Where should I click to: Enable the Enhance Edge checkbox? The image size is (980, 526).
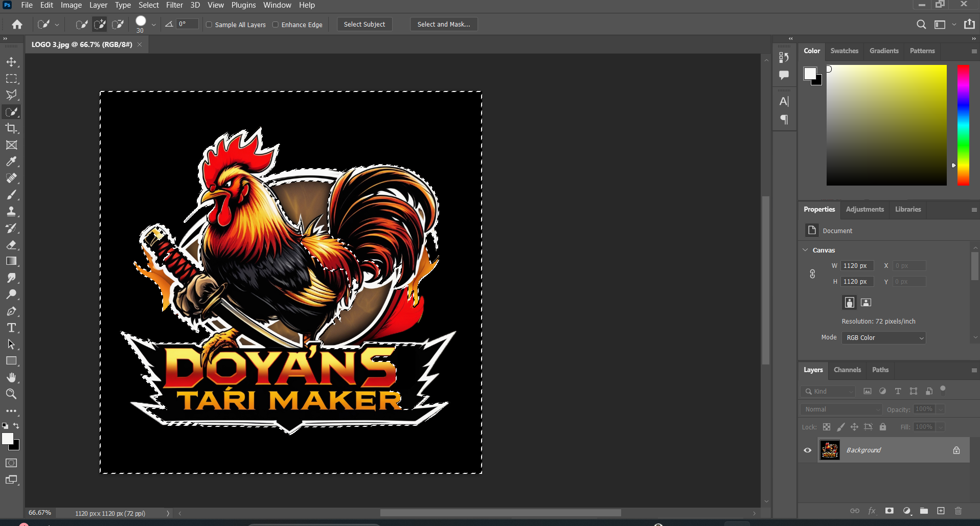coord(276,25)
